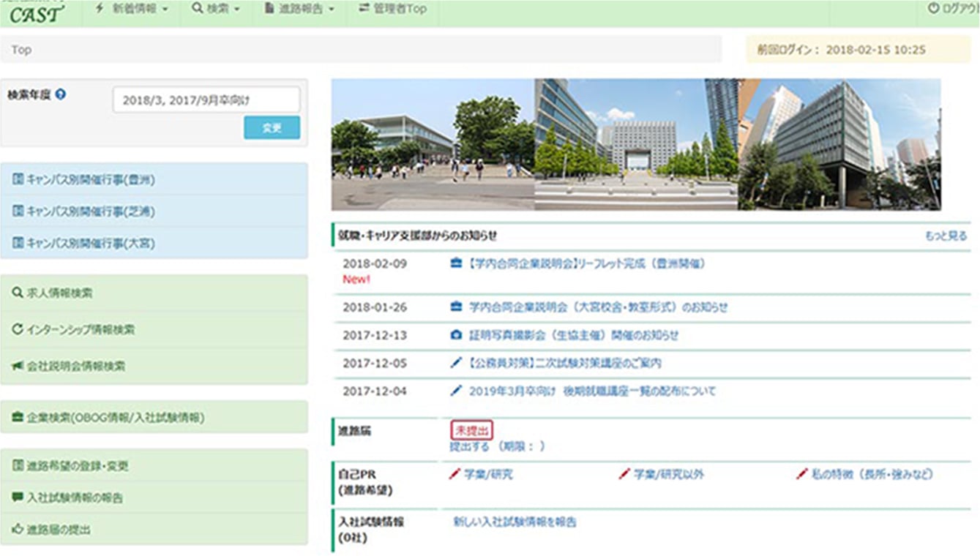Click the camera icon for 証明写真撮影会

[x=456, y=335]
